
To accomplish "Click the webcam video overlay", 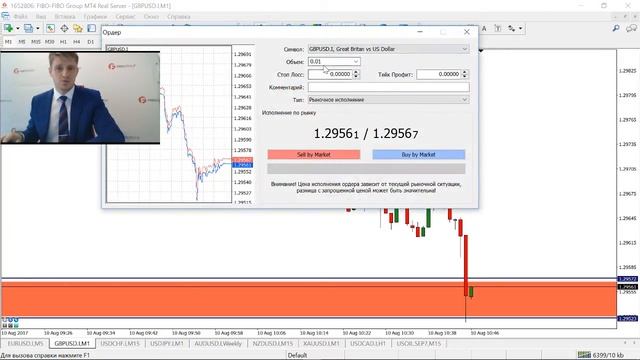I will pyautogui.click(x=80, y=97).
